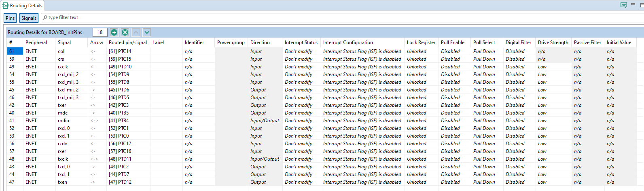The height and width of the screenshot is (191, 644).
Task: Add a new routing row
Action: pos(114,32)
